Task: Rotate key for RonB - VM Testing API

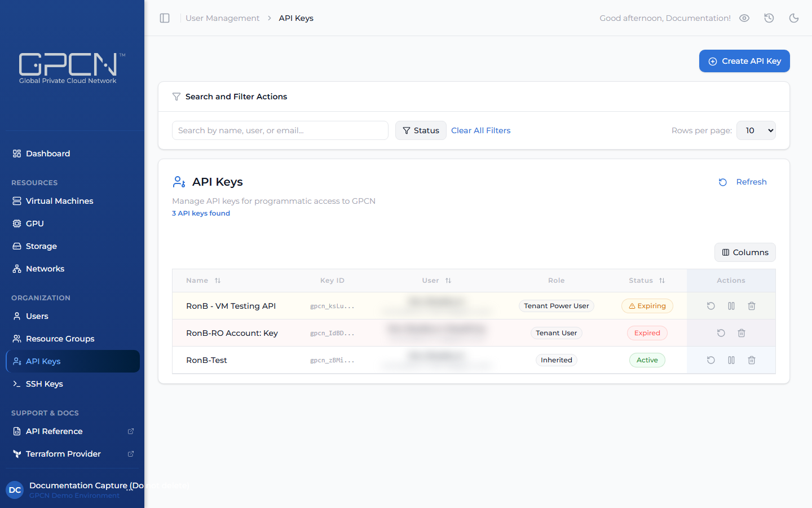Action: tap(711, 306)
